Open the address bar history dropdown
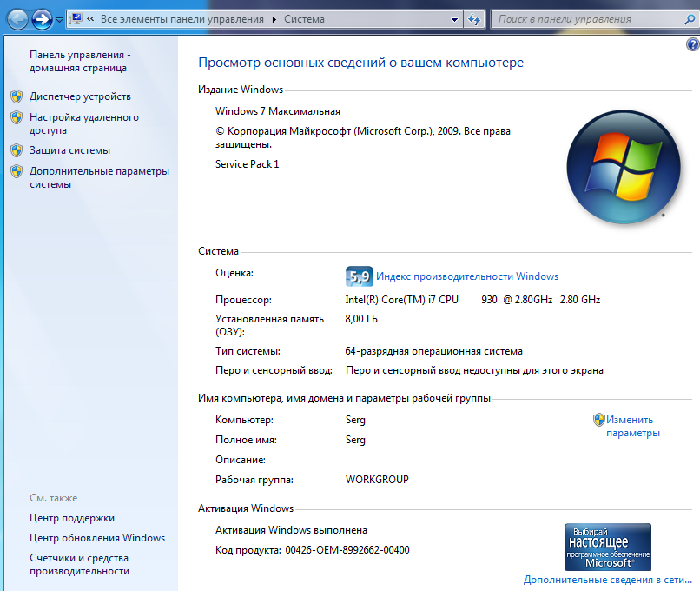 pos(454,19)
